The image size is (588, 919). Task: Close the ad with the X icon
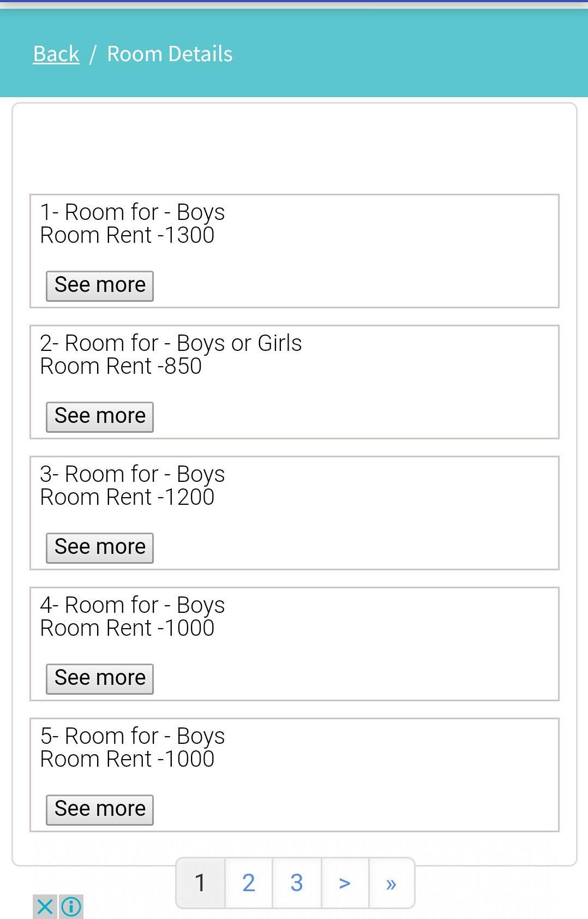click(45, 906)
